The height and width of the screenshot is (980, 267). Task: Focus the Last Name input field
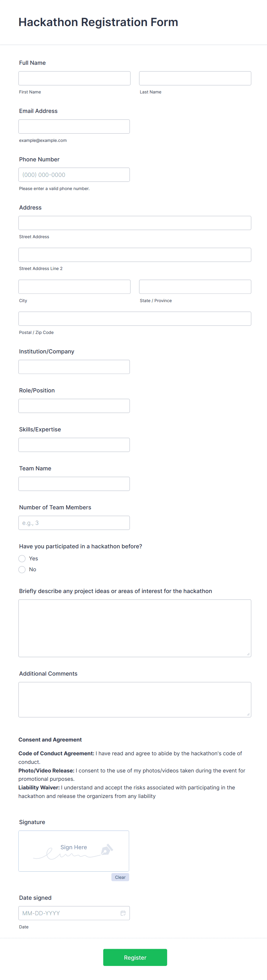195,78
